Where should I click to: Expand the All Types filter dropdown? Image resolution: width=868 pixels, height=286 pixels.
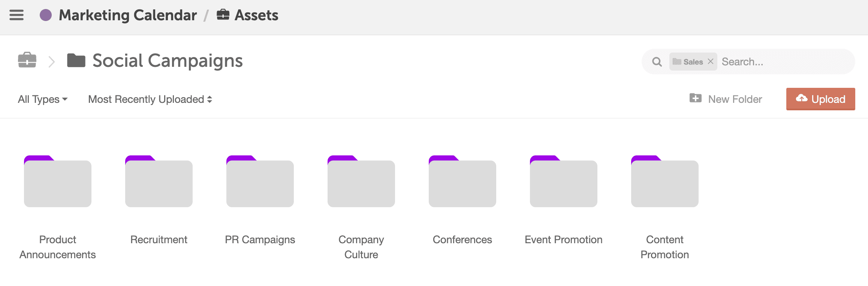pyautogui.click(x=43, y=99)
